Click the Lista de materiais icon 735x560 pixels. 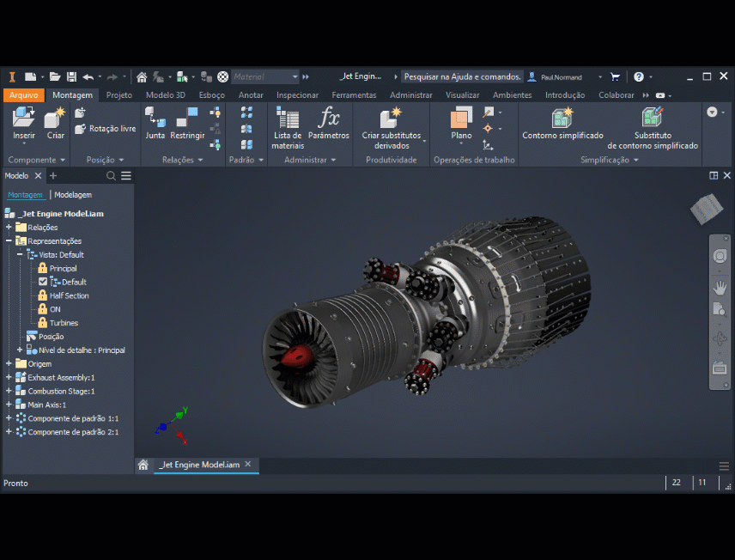(288, 119)
